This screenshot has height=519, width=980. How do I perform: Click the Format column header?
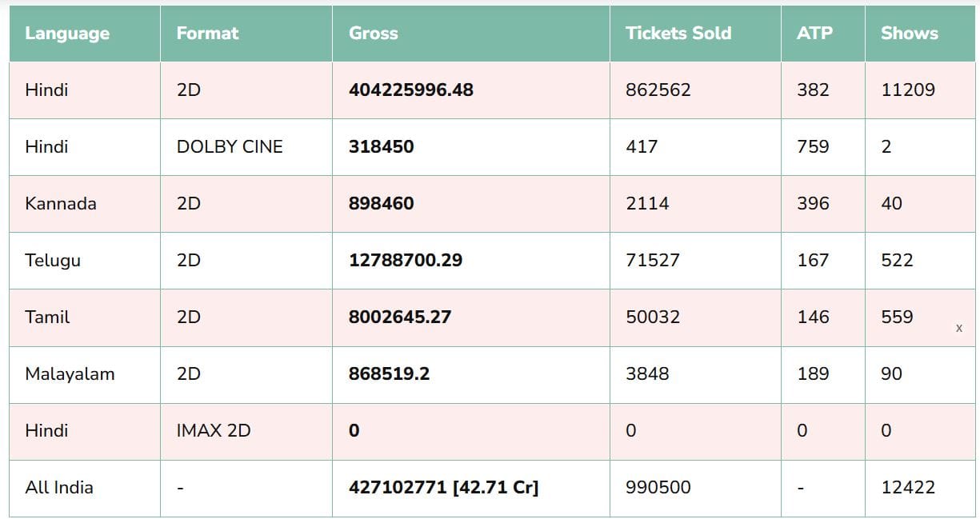click(207, 34)
